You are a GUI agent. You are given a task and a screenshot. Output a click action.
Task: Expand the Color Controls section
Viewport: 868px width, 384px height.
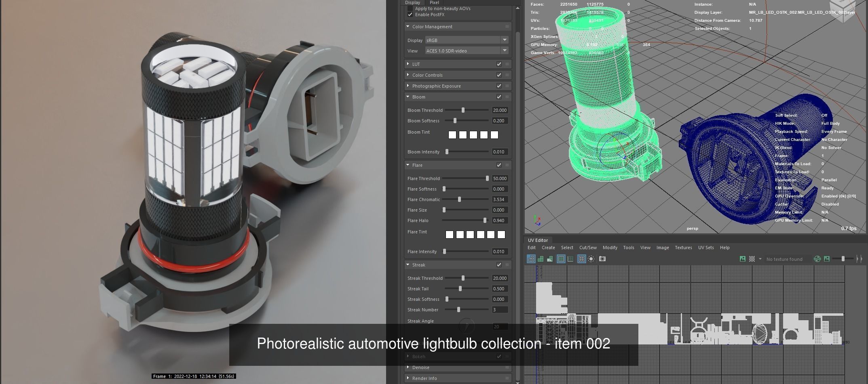tap(408, 75)
